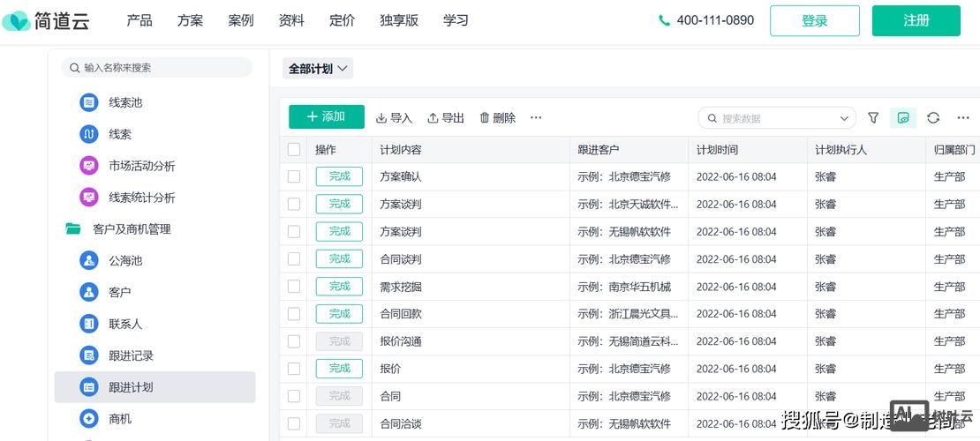
Task: Tick the checkbox for 方案确认 row
Action: pos(294,176)
